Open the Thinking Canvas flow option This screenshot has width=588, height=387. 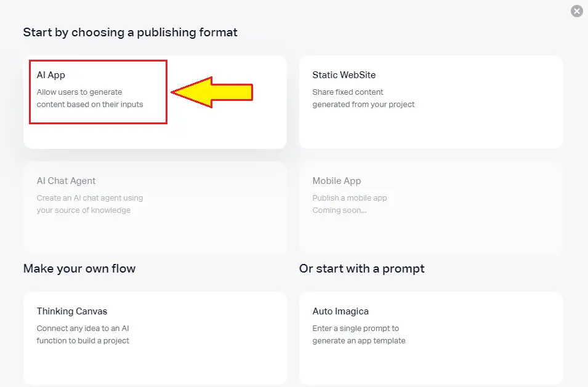pos(155,338)
